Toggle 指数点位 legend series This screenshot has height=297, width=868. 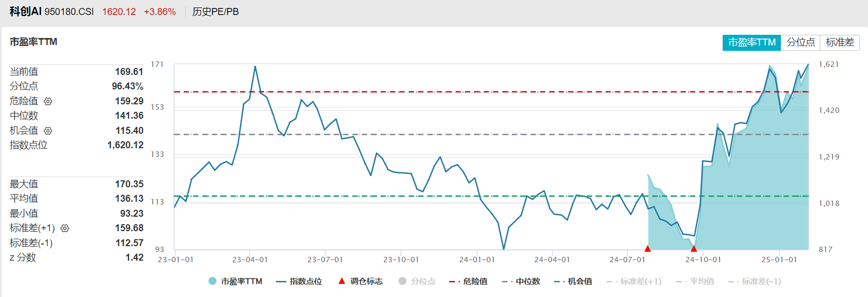pos(299,281)
